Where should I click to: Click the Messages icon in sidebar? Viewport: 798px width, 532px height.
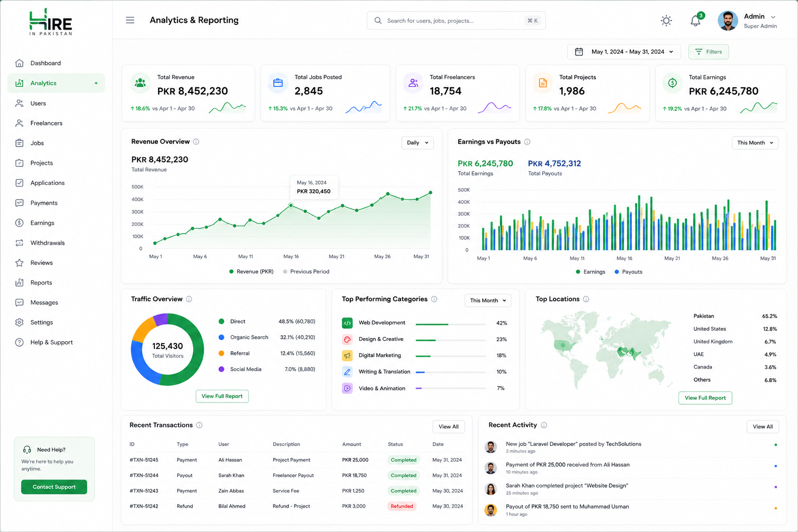[19, 302]
